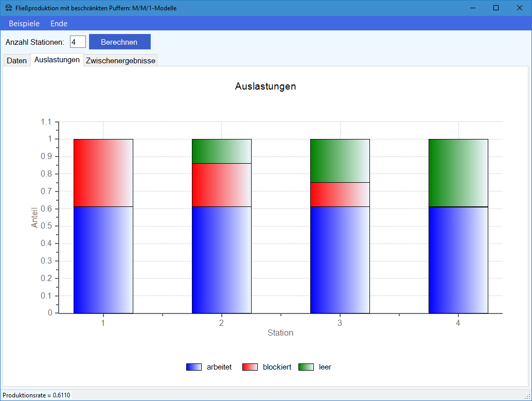Click the window resize grip in status bar
Image resolution: width=532 pixels, height=401 pixels.
tap(527, 396)
